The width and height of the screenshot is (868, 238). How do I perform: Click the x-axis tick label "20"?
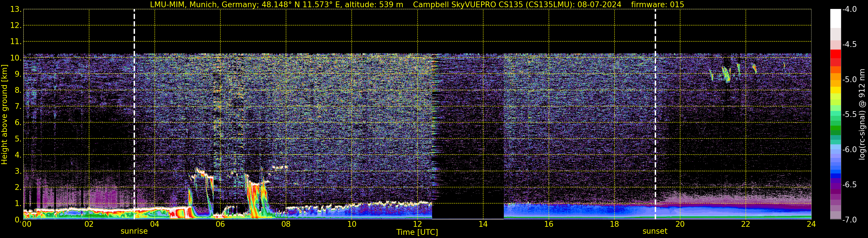click(x=680, y=224)
